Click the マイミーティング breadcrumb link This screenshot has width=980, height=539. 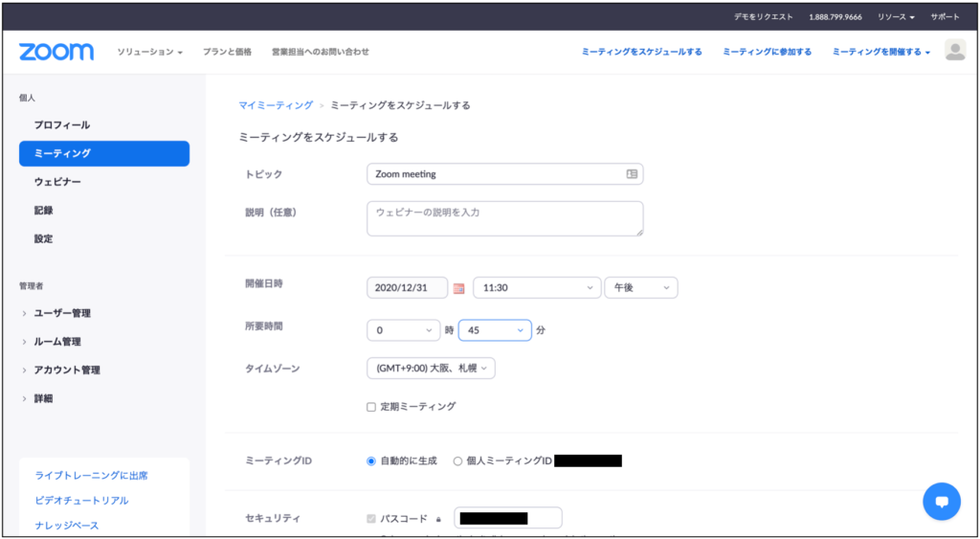(276, 105)
